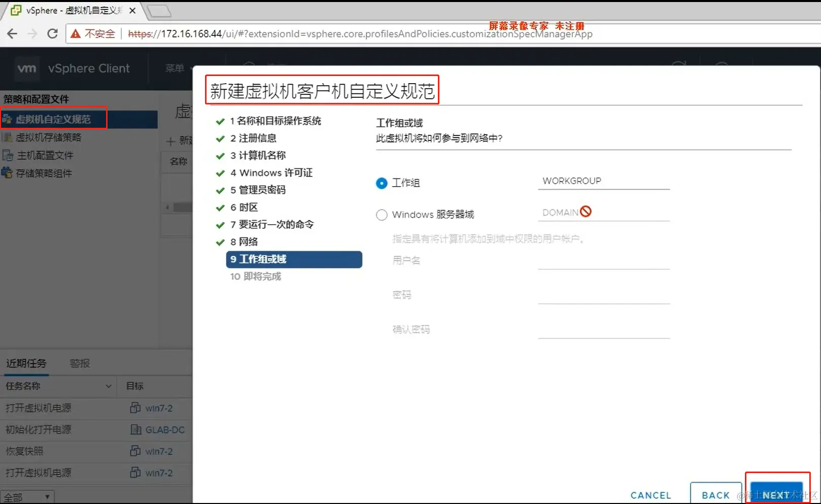
Task: Click the not-secure warning triangle icon
Action: point(76,33)
